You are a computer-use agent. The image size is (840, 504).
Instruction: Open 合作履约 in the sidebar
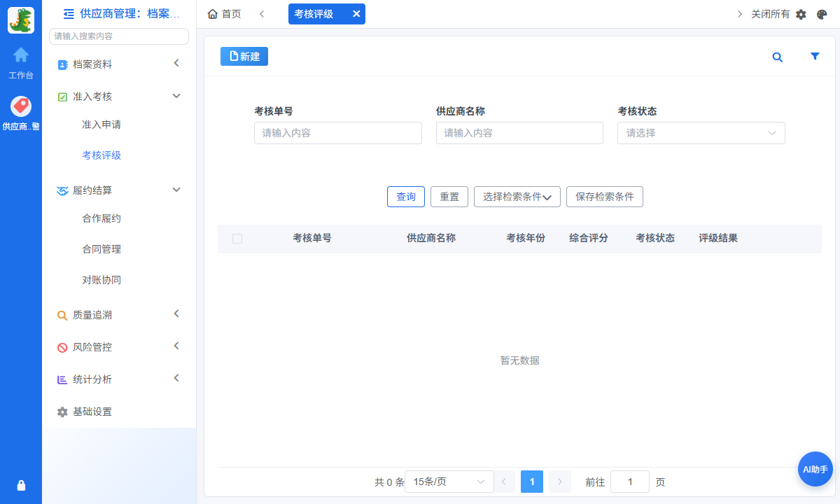point(101,218)
